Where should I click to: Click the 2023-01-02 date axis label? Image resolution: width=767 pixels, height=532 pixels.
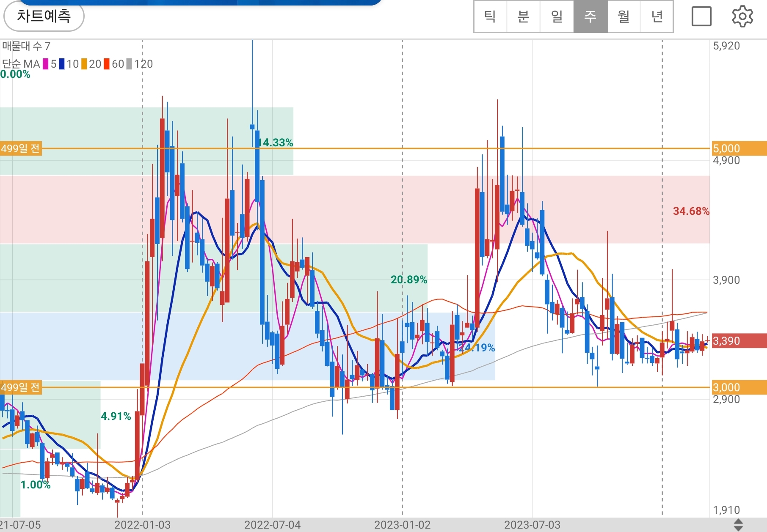402,525
